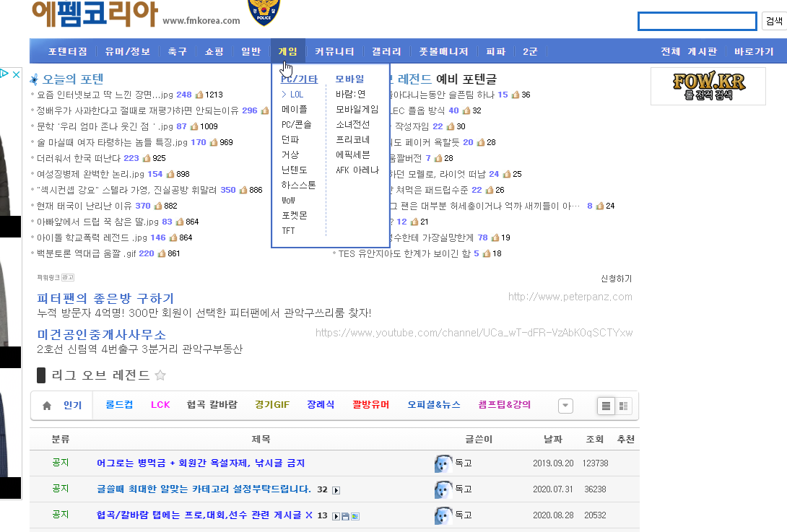Screen dimensions: 787x532
Task: Switch to list view layout icon
Action: coord(606,406)
